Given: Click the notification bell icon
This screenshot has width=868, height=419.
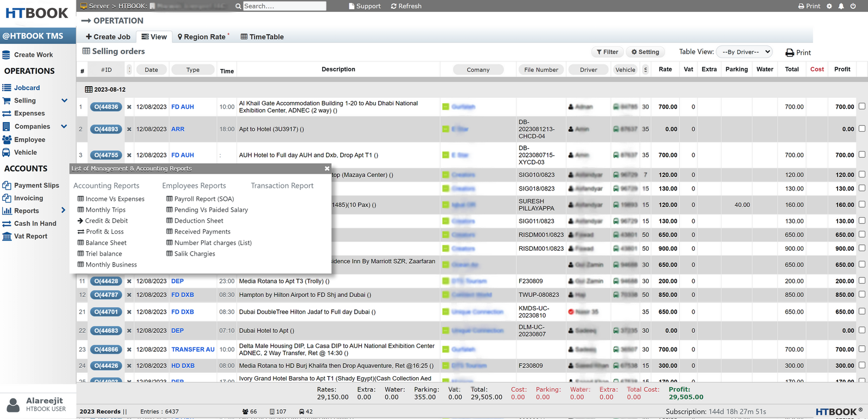Looking at the screenshot, I should tap(841, 6).
